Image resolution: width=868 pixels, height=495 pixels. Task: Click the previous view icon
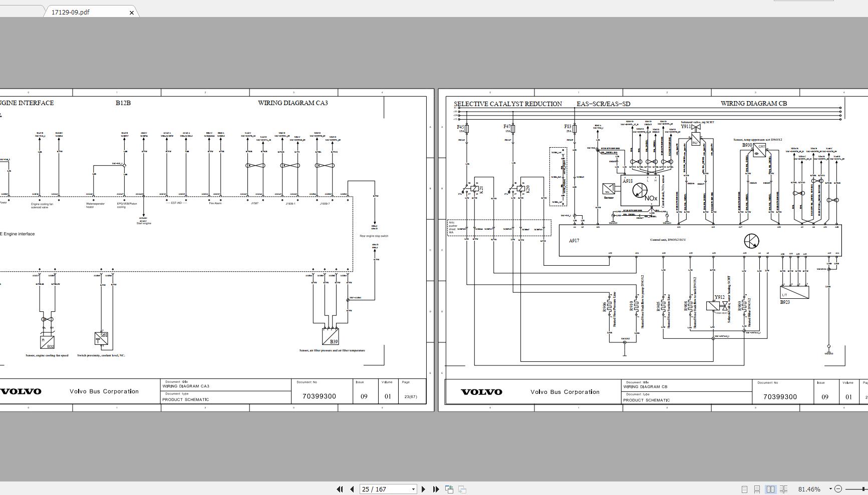pos(449,489)
